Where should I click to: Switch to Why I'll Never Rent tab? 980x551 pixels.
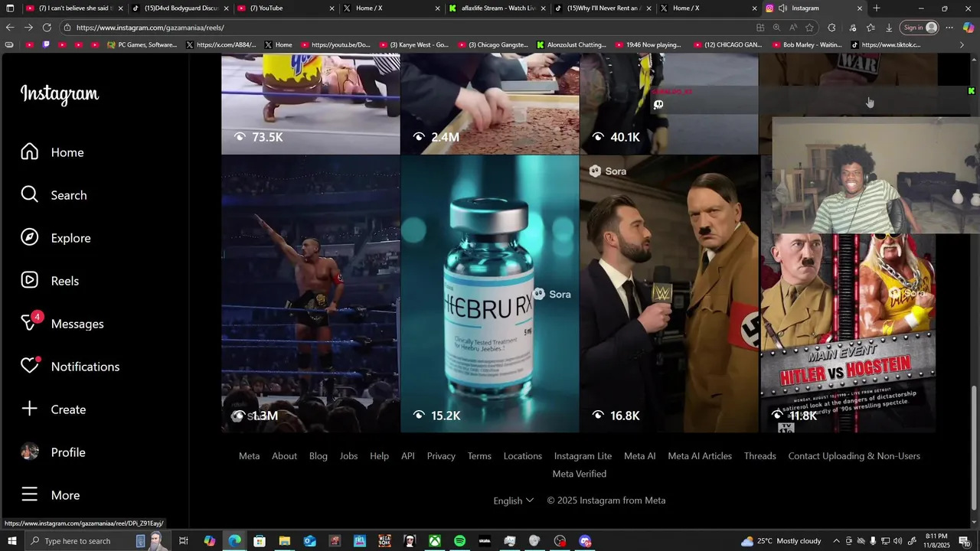point(603,8)
